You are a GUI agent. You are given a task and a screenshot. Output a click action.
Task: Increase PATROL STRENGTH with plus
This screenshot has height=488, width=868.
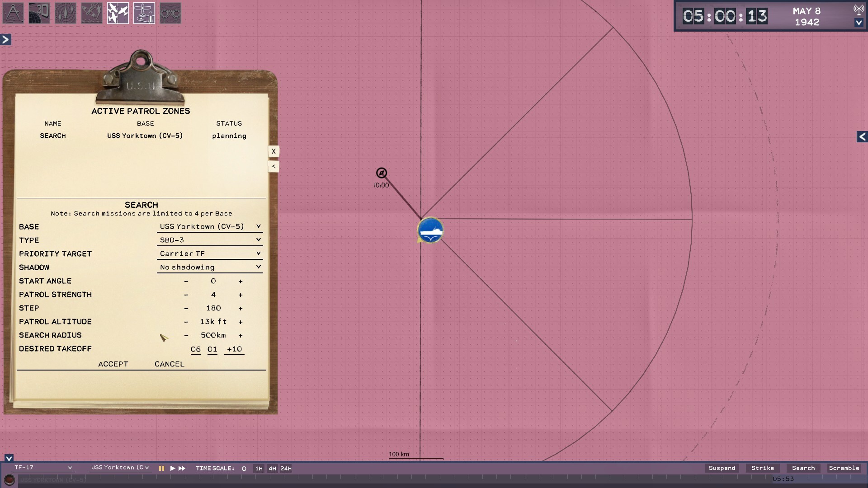click(241, 295)
